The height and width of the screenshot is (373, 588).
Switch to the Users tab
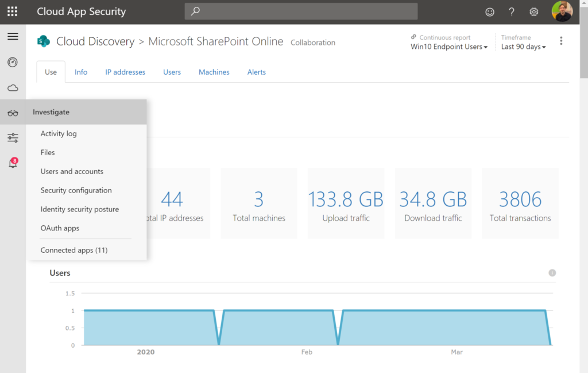(x=172, y=72)
